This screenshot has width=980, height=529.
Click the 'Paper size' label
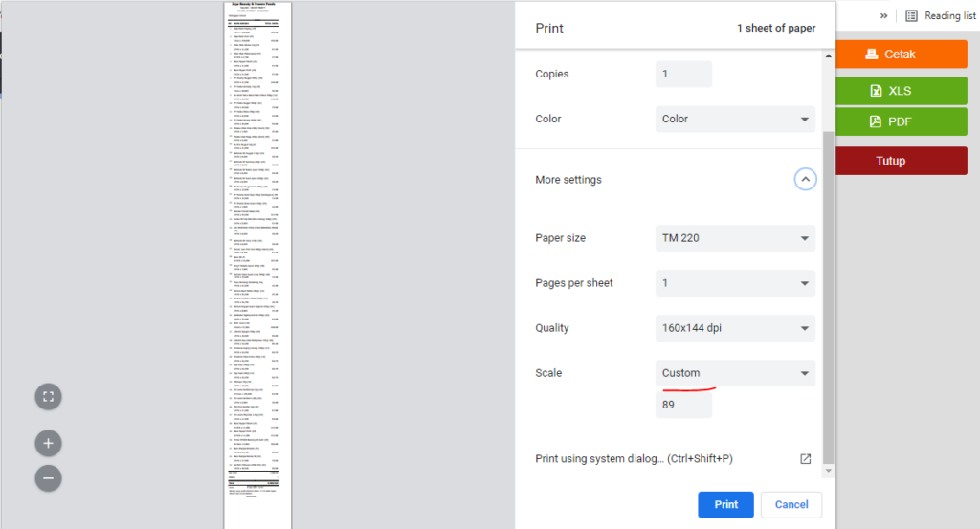[x=560, y=238]
